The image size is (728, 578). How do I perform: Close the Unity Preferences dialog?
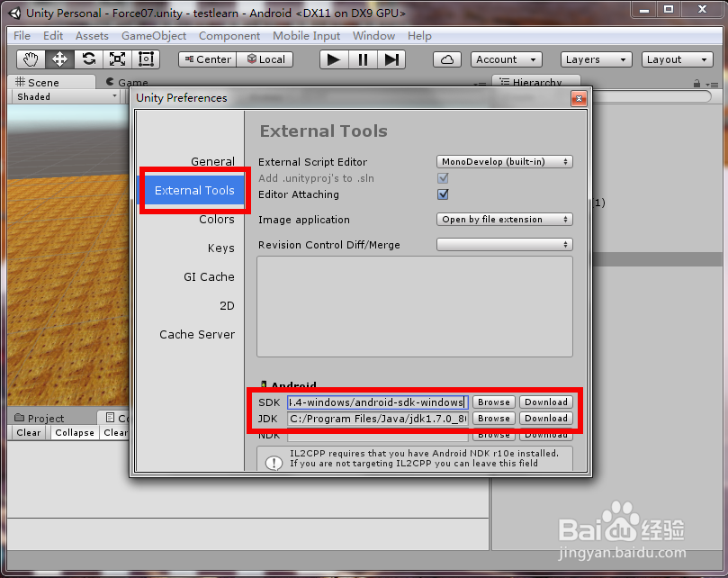coord(579,98)
